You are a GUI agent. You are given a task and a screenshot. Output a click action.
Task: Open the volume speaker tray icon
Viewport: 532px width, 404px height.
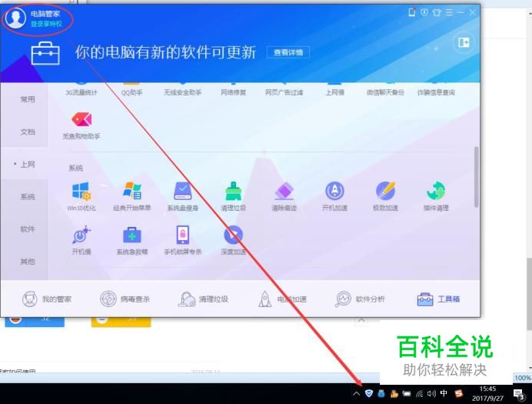click(x=431, y=393)
